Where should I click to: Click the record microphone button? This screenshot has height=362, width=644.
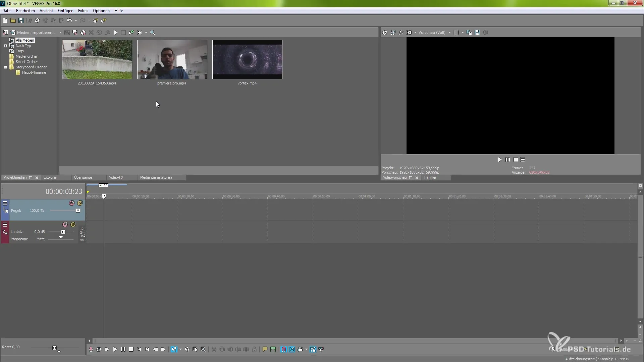pos(91,349)
